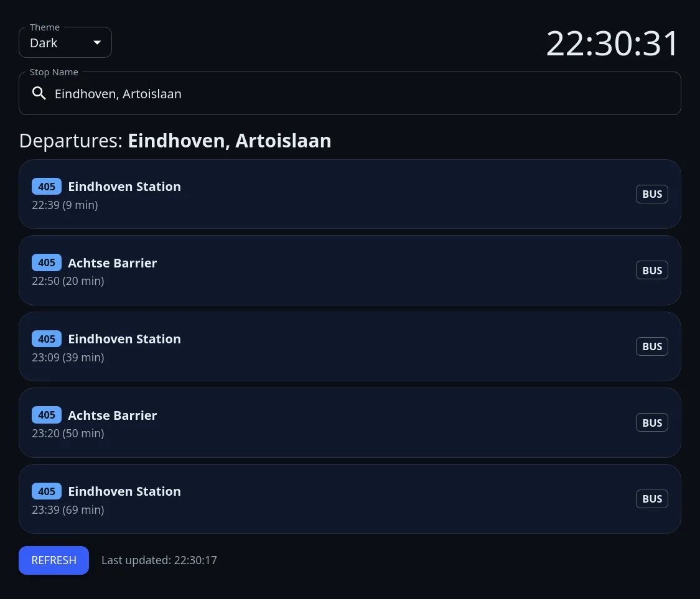The image size is (700, 599).
Task: Click BUS tag on the 23:20 departure
Action: click(651, 423)
